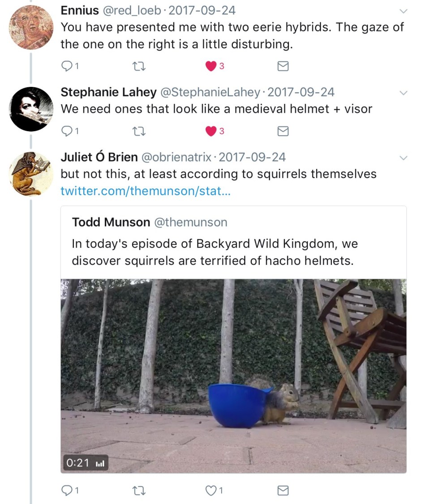
Task: Expand more menu on Stephanie Lahey's tweet
Action: click(x=403, y=93)
